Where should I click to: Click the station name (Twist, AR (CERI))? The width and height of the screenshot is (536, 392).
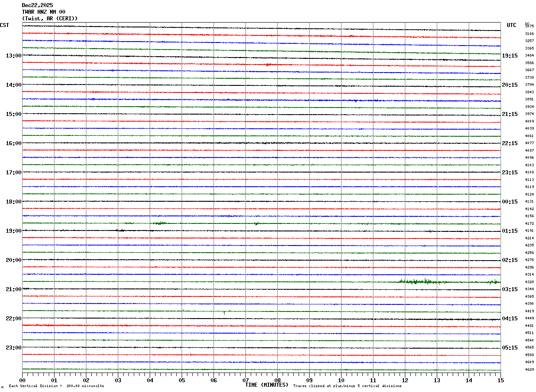[x=50, y=19]
